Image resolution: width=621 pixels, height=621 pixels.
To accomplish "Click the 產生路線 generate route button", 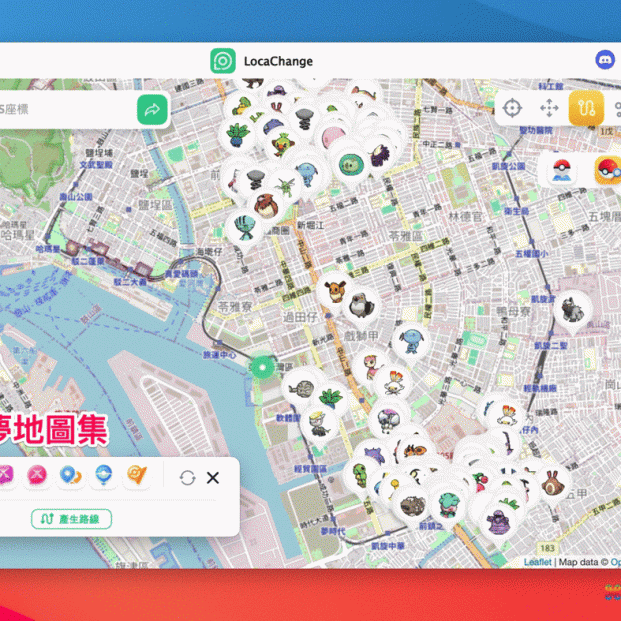I will 71,518.
